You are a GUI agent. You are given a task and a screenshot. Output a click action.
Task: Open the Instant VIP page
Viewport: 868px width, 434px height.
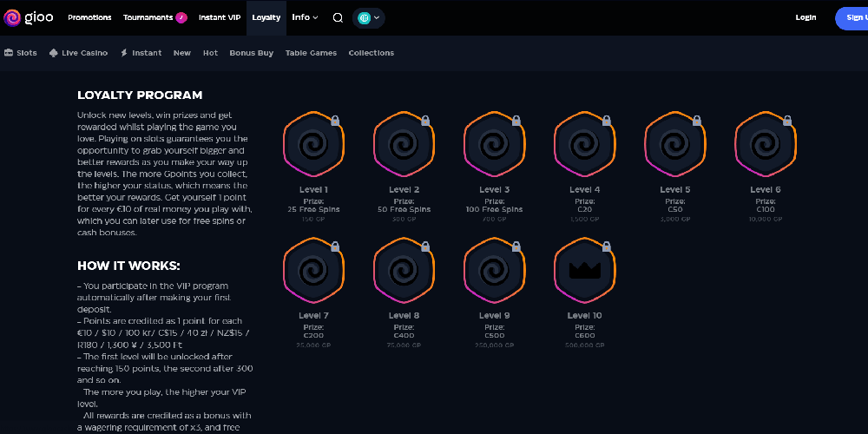(220, 17)
